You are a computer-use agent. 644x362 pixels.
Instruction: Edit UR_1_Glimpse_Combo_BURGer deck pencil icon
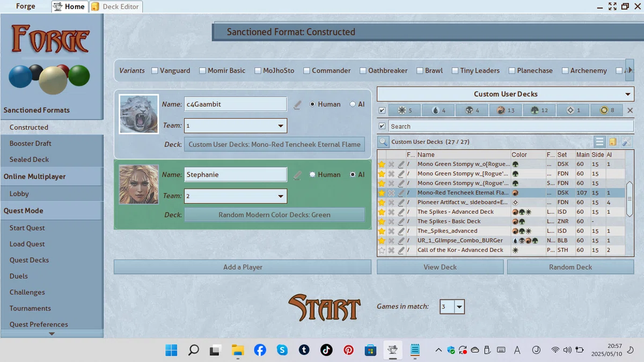coord(401,241)
